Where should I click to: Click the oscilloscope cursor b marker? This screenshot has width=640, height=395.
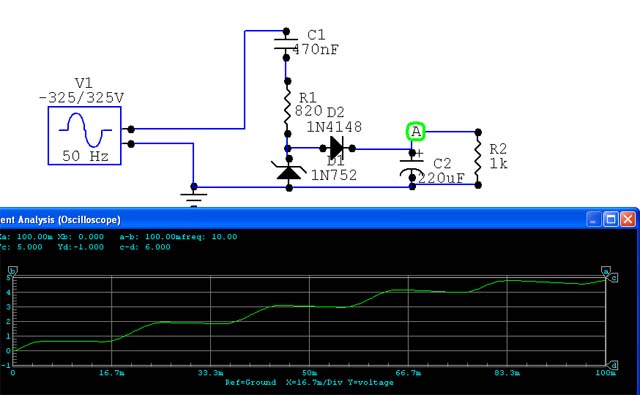(13, 271)
